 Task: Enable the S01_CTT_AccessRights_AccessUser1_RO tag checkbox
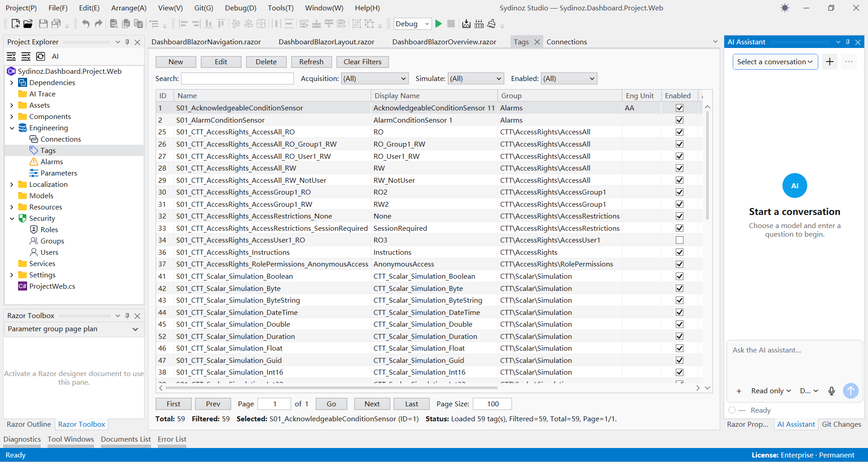point(679,240)
